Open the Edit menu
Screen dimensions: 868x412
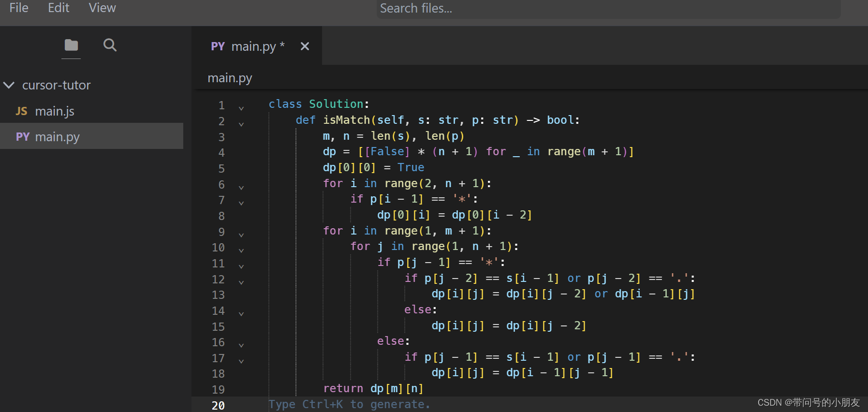click(59, 8)
